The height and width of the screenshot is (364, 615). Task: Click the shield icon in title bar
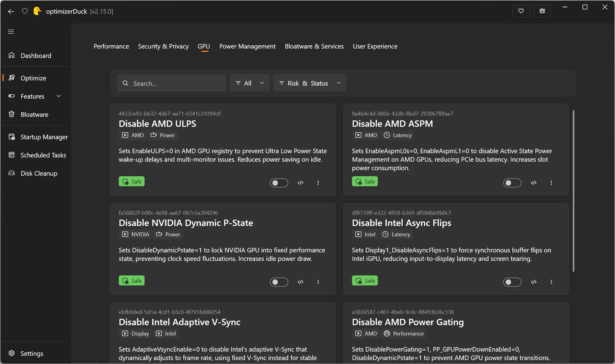coord(25,11)
